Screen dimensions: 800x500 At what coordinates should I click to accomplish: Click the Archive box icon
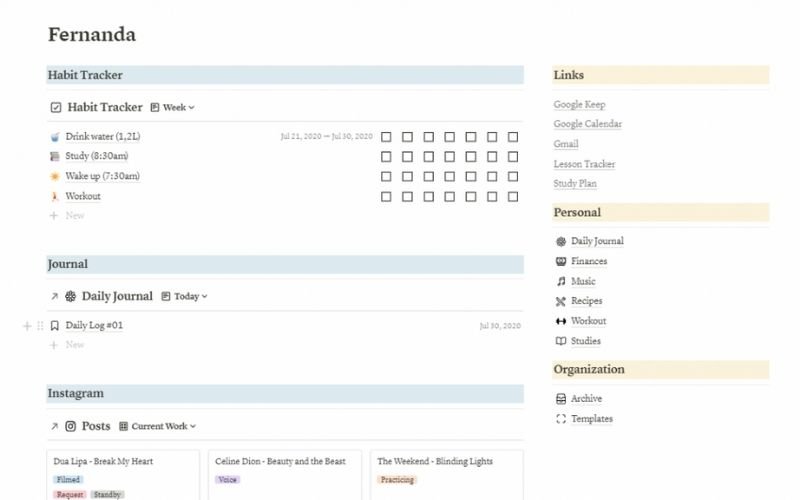coord(561,398)
